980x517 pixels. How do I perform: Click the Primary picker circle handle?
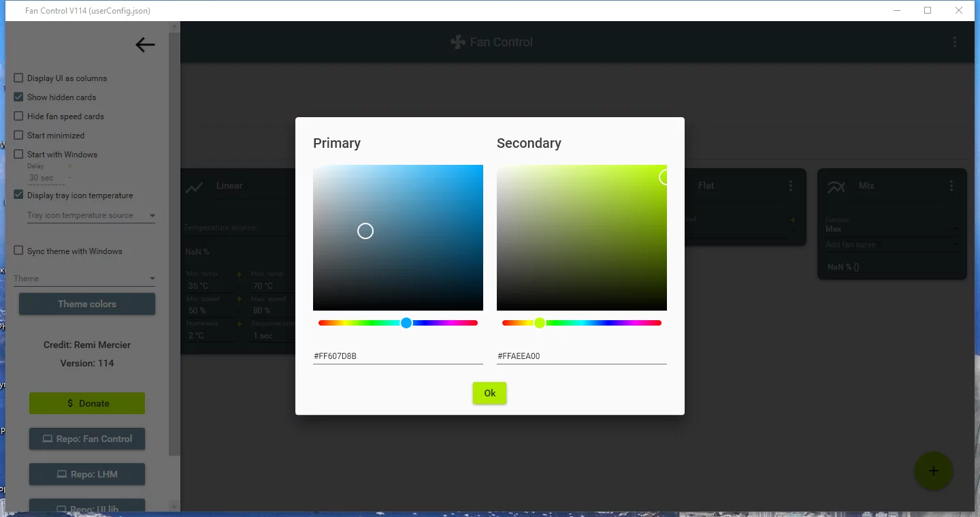365,231
